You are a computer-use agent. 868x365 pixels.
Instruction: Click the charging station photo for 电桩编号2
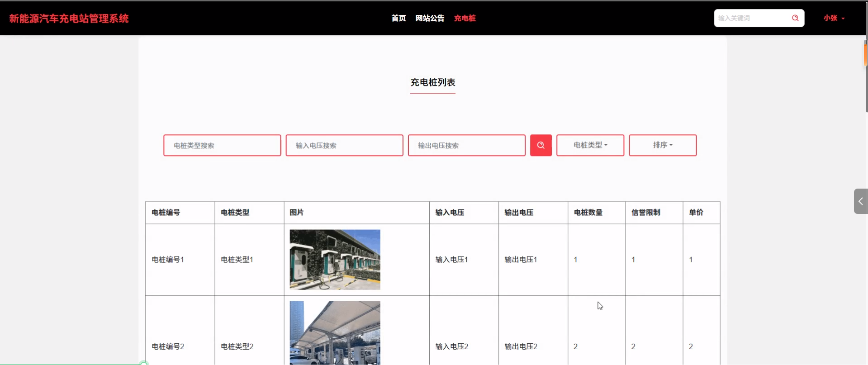[335, 333]
